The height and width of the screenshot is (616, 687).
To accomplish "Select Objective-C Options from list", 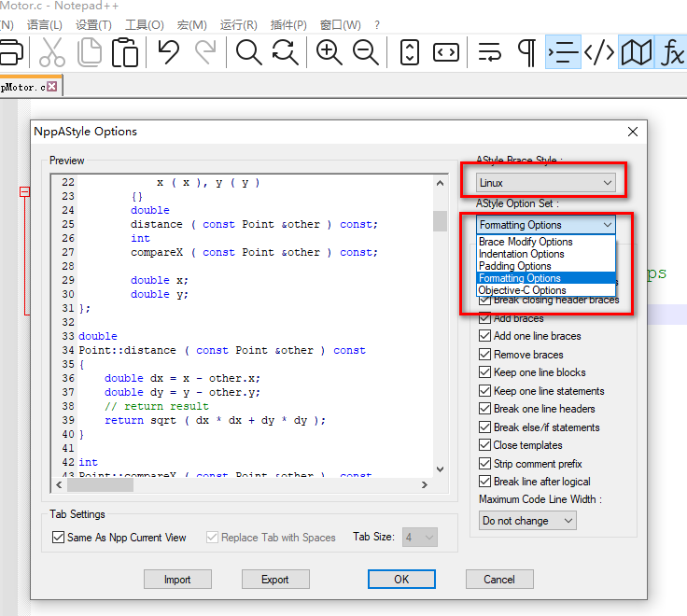I will [x=546, y=290].
